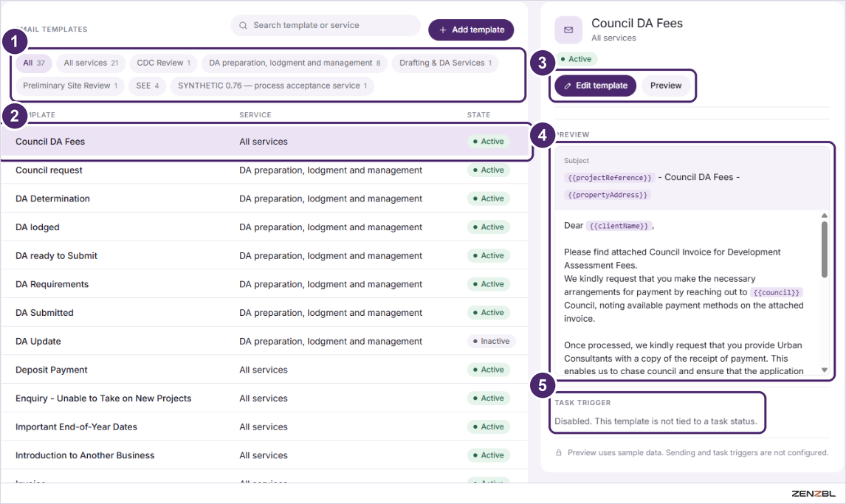
Task: Click the STATE column header
Action: tap(478, 115)
